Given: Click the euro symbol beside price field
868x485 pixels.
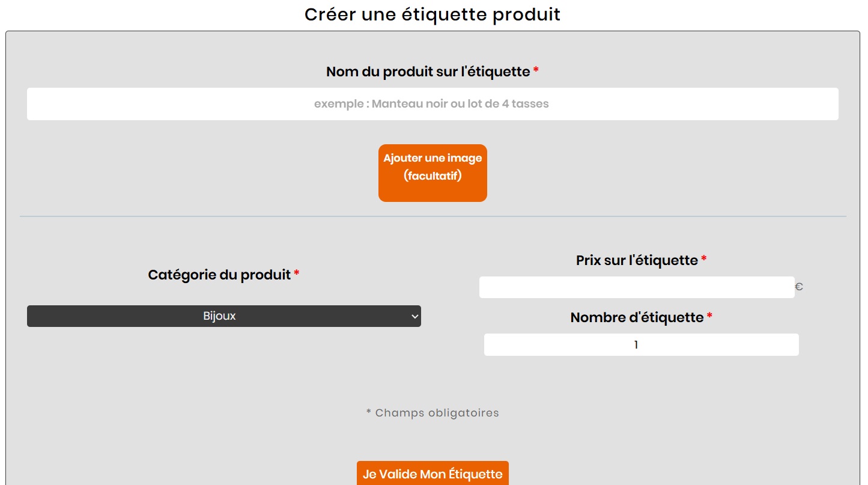Looking at the screenshot, I should 799,287.
